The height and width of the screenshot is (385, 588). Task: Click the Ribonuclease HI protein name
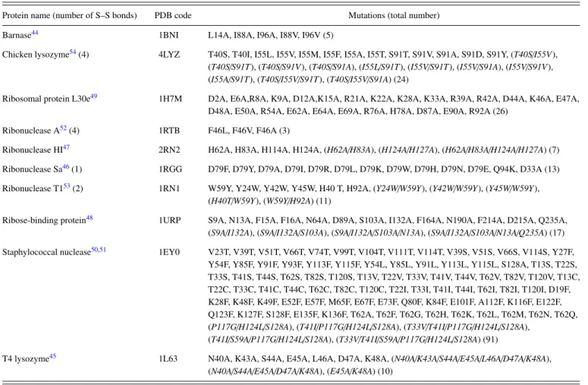(x=33, y=150)
